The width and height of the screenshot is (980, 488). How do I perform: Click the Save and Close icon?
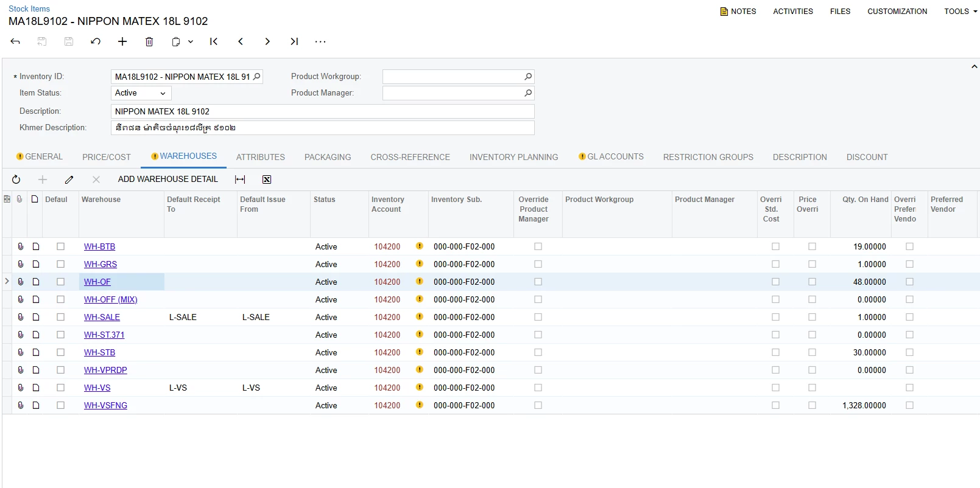point(42,41)
